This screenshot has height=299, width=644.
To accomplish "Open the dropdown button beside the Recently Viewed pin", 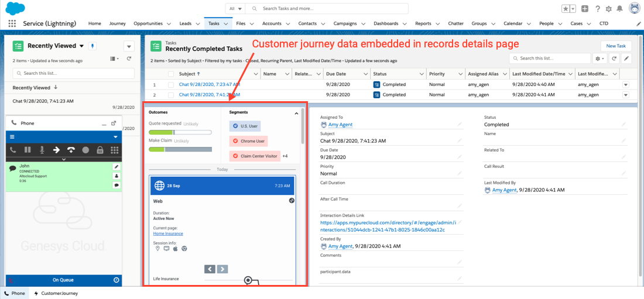I will (129, 46).
